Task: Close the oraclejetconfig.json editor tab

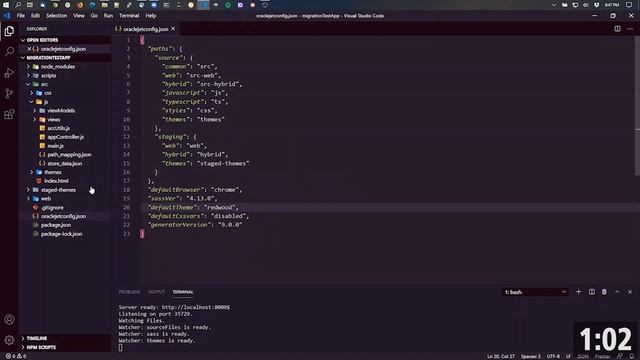Action: point(173,29)
